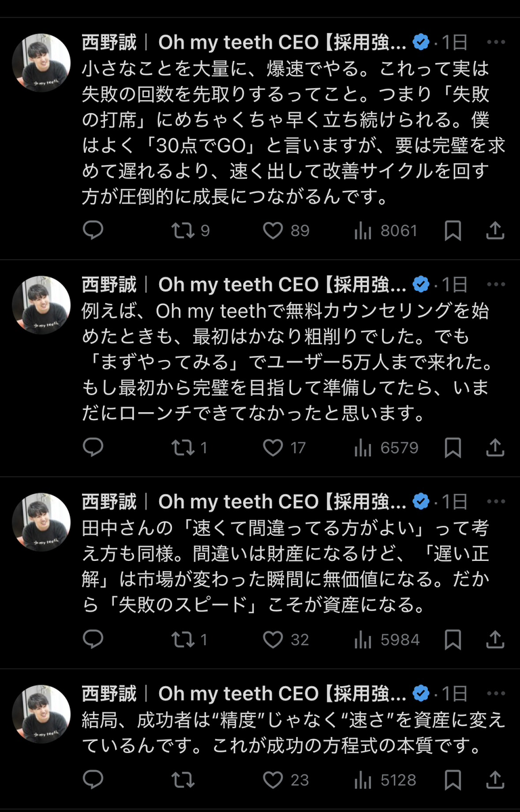520x812 pixels.
Task: Open the 1日 timestamp on the last tweet
Action: tap(454, 694)
